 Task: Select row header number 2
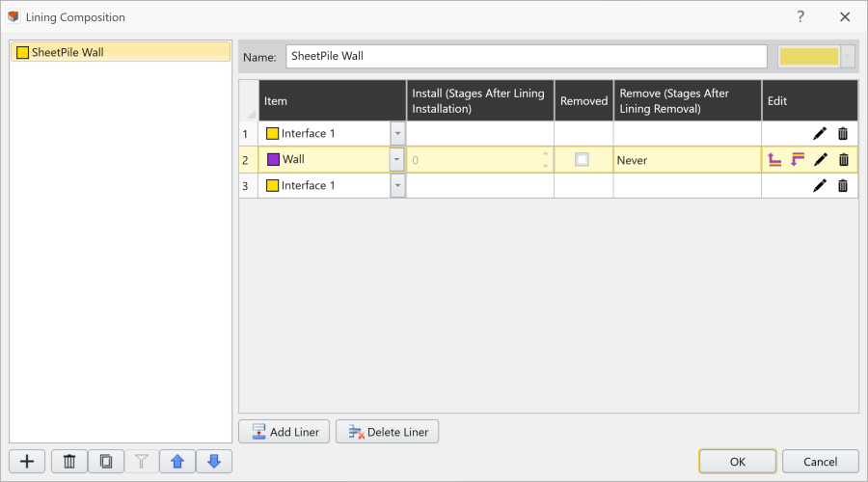[249, 160]
